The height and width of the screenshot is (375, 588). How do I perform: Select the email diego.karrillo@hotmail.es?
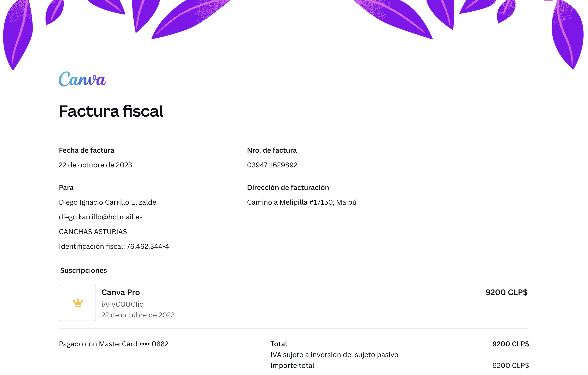[101, 217]
